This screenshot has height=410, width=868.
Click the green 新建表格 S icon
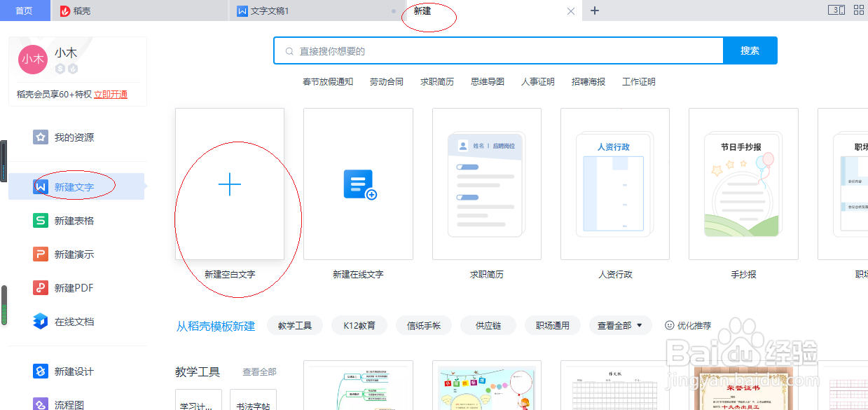(41, 221)
